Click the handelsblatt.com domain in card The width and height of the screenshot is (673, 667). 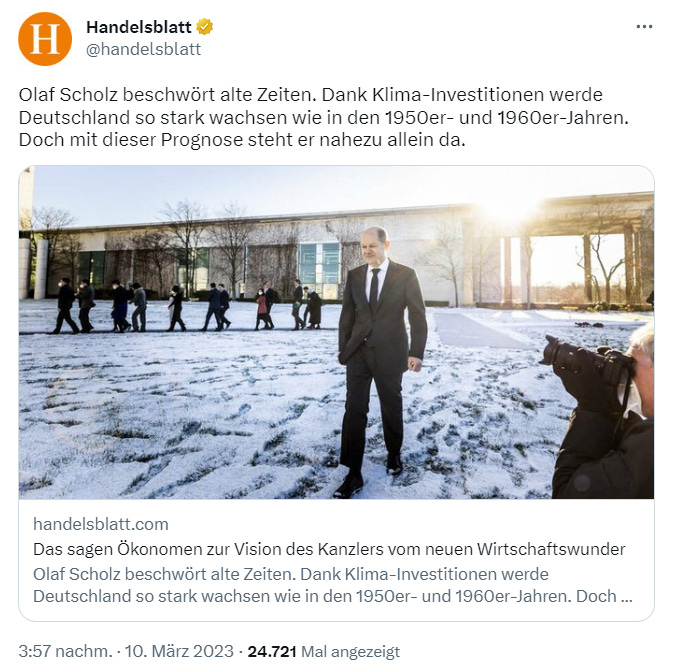pyautogui.click(x=100, y=524)
